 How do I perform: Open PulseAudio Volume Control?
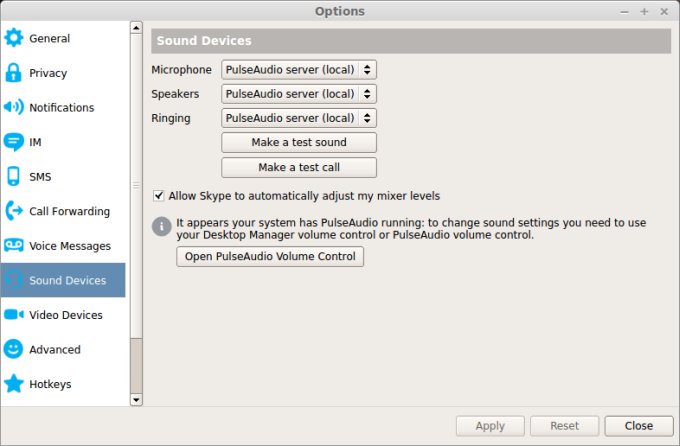point(270,257)
